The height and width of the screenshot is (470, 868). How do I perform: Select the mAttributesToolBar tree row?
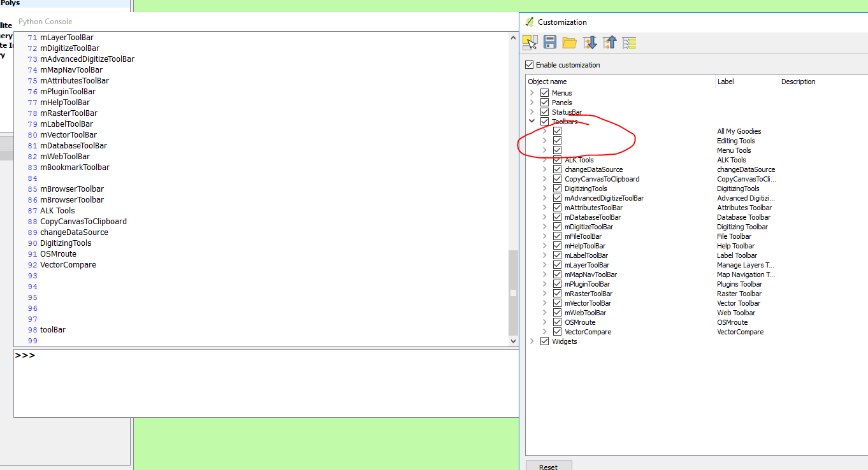697,208
